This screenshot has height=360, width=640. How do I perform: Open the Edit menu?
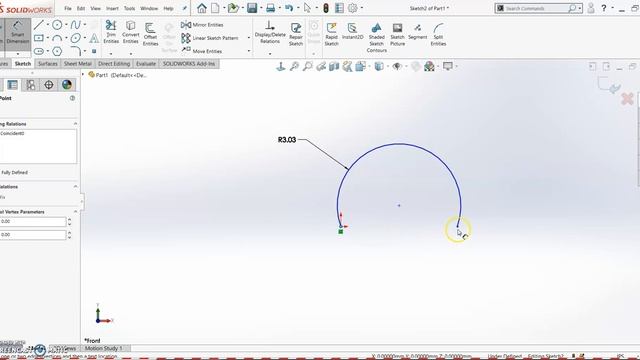click(81, 8)
